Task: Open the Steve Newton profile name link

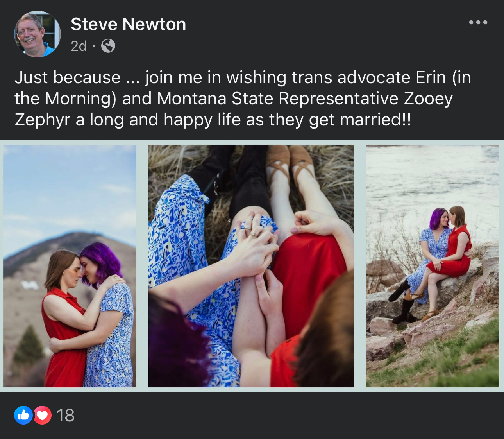Action: coord(128,24)
